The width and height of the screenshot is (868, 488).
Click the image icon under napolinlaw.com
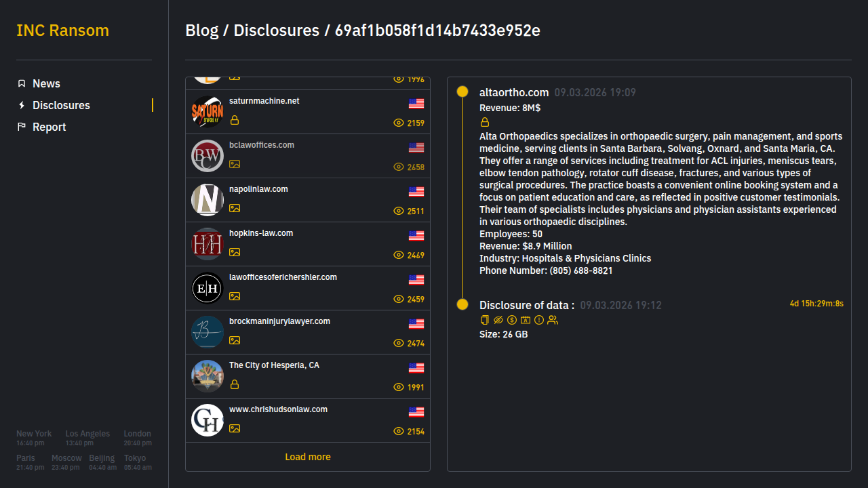235,208
